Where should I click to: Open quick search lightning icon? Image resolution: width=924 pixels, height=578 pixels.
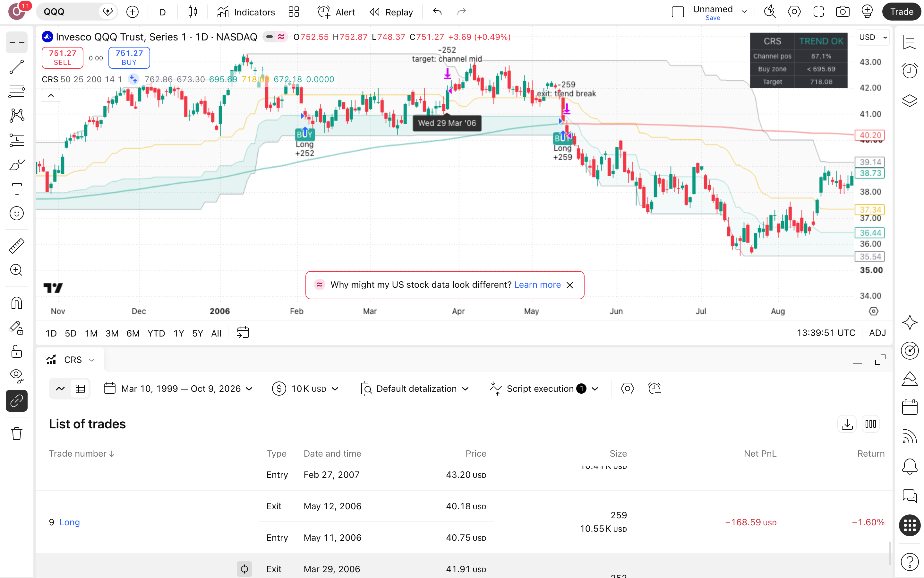point(770,12)
